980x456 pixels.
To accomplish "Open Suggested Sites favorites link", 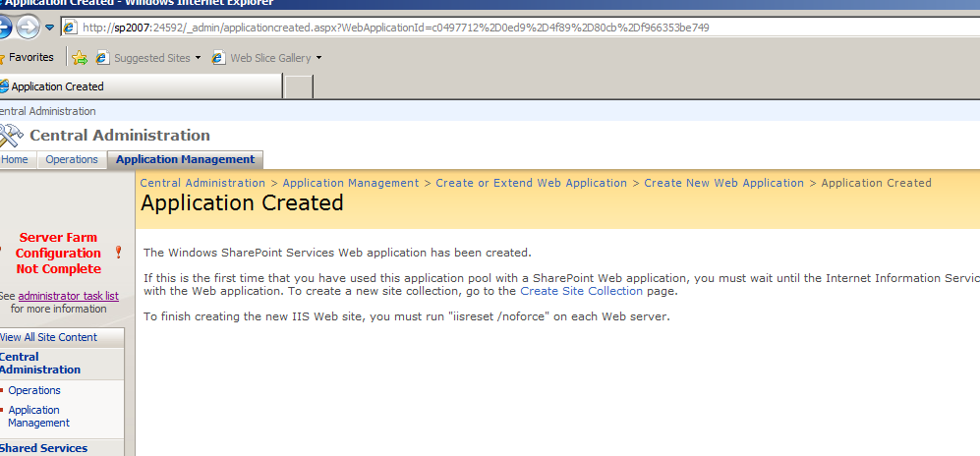I will click(152, 58).
